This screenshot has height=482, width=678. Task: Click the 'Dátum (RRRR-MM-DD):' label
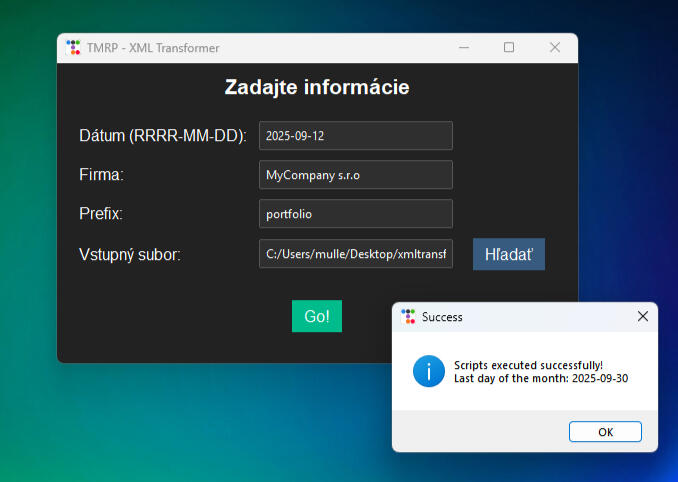(162, 136)
